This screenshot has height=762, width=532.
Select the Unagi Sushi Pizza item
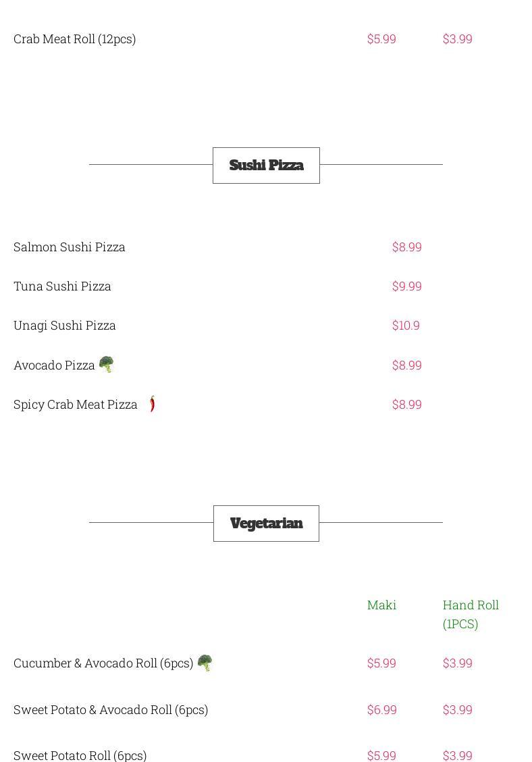(x=65, y=326)
